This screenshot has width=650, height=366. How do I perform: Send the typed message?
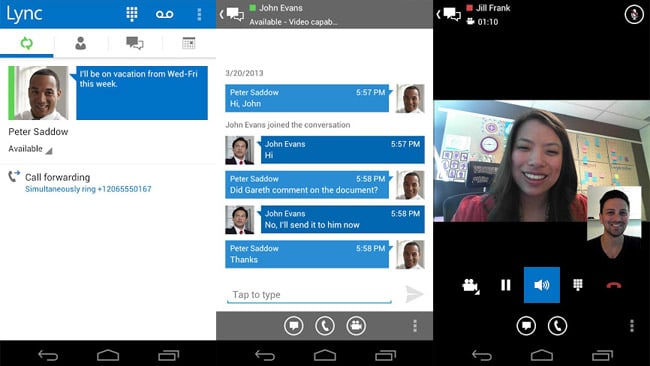point(414,294)
